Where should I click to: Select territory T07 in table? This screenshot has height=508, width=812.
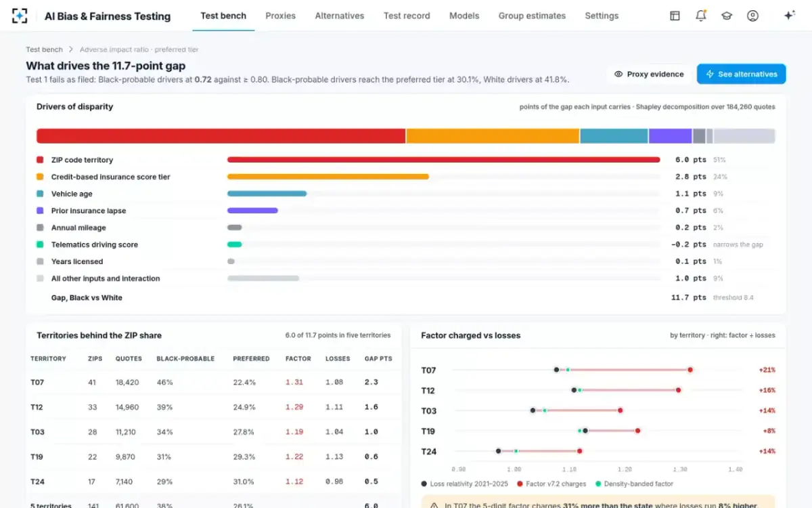pyautogui.click(x=37, y=382)
